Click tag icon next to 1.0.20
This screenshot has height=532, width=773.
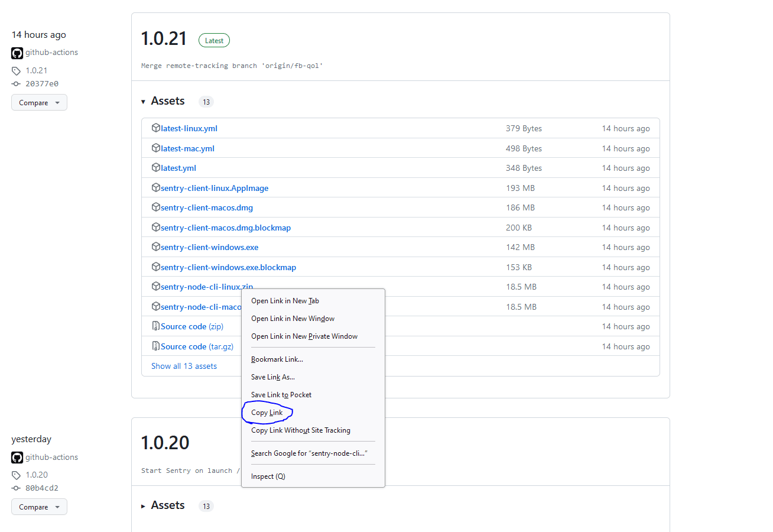(16, 475)
